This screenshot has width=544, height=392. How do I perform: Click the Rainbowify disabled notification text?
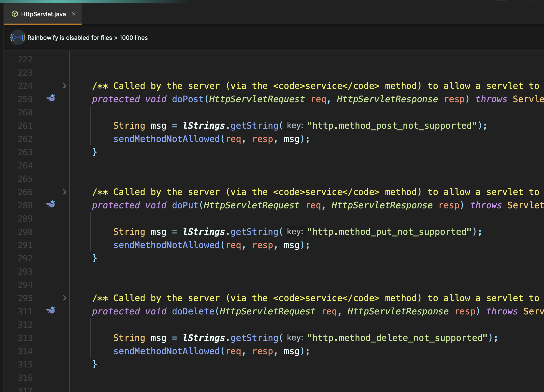(87, 38)
